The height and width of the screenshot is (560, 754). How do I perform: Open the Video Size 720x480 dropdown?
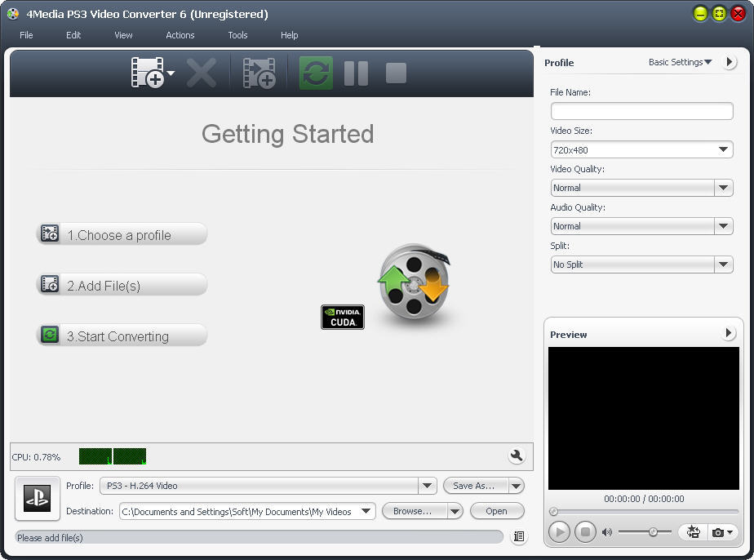click(x=641, y=149)
